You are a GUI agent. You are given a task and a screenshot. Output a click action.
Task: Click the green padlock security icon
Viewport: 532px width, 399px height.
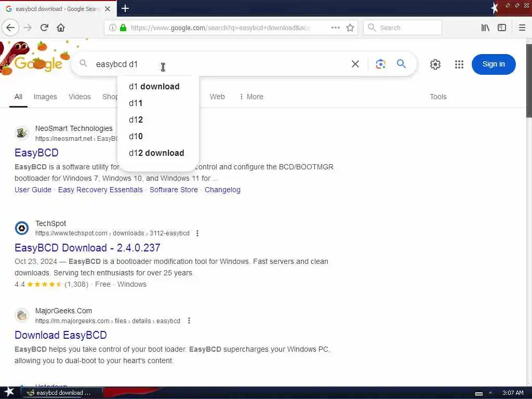tap(123, 28)
